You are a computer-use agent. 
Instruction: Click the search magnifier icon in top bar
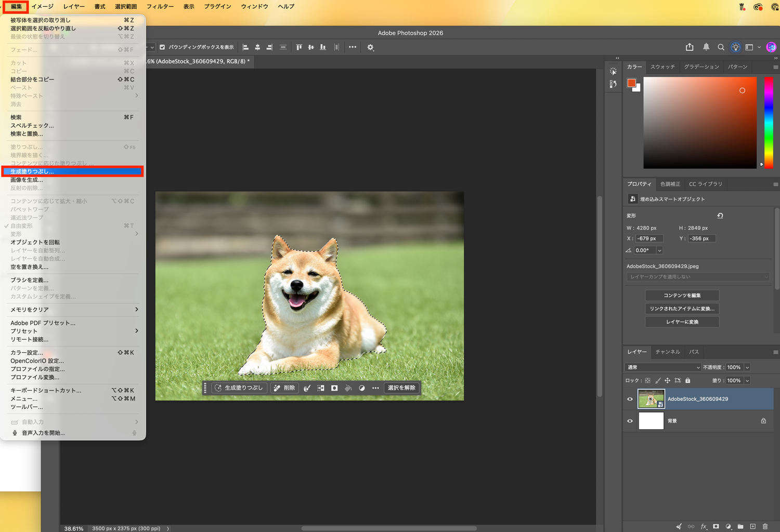721,47
